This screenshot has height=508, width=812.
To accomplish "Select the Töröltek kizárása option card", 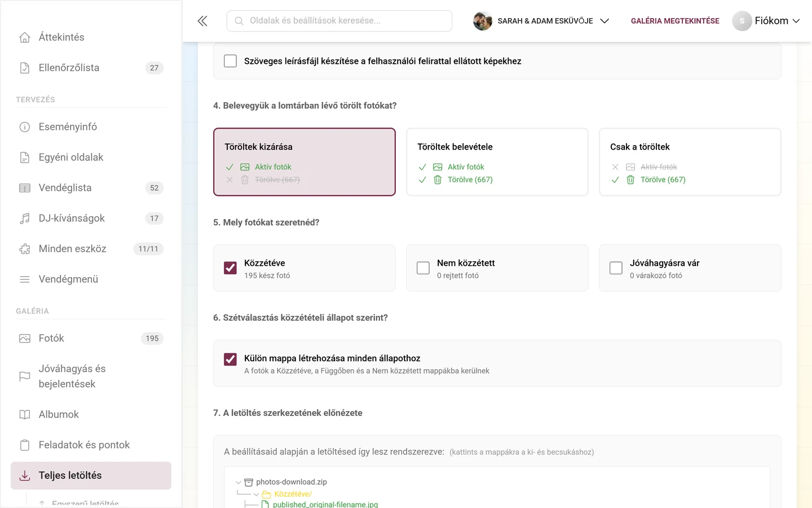I will tap(304, 162).
